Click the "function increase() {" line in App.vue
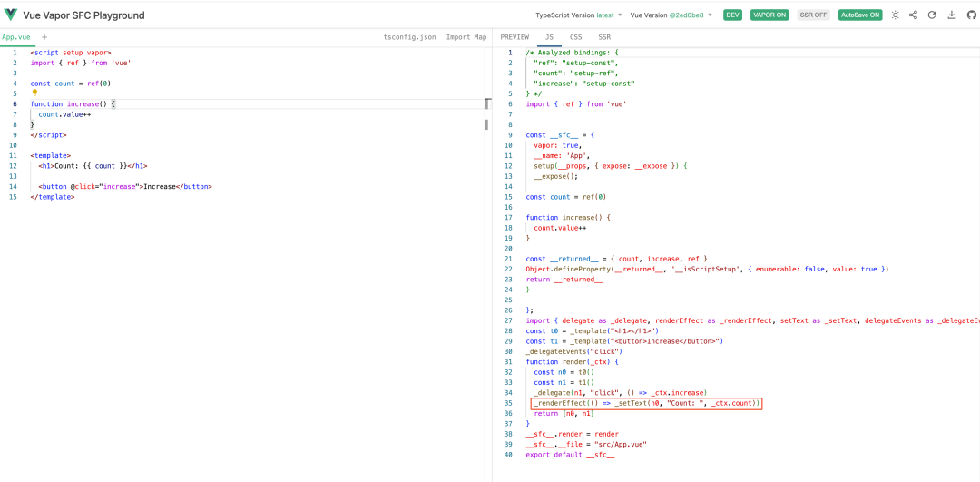This screenshot has width=980, height=482. click(73, 103)
